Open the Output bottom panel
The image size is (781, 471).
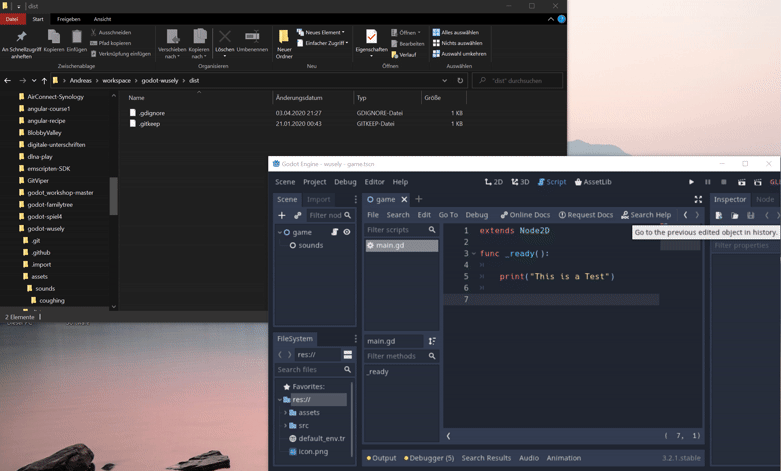click(x=382, y=458)
